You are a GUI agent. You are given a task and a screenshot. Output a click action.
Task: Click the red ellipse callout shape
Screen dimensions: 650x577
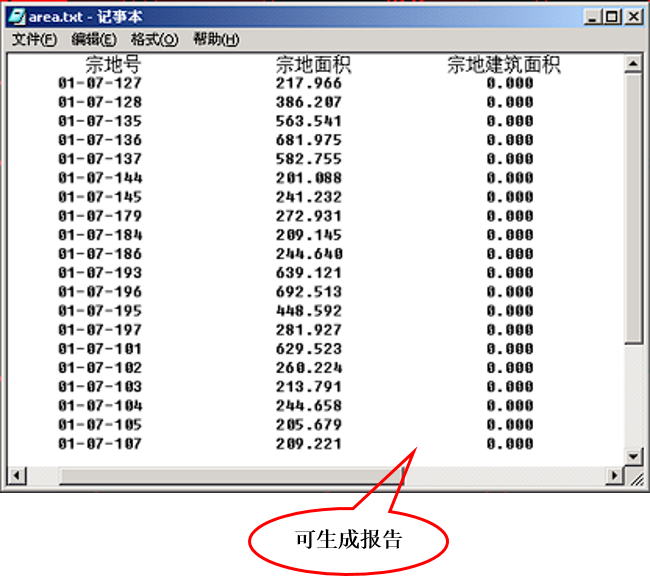pos(347,543)
